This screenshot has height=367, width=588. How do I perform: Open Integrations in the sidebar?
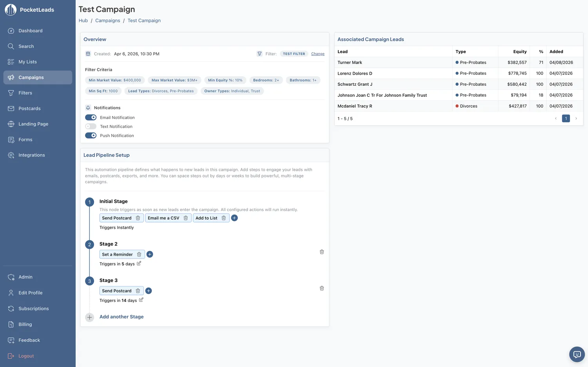(x=38, y=155)
